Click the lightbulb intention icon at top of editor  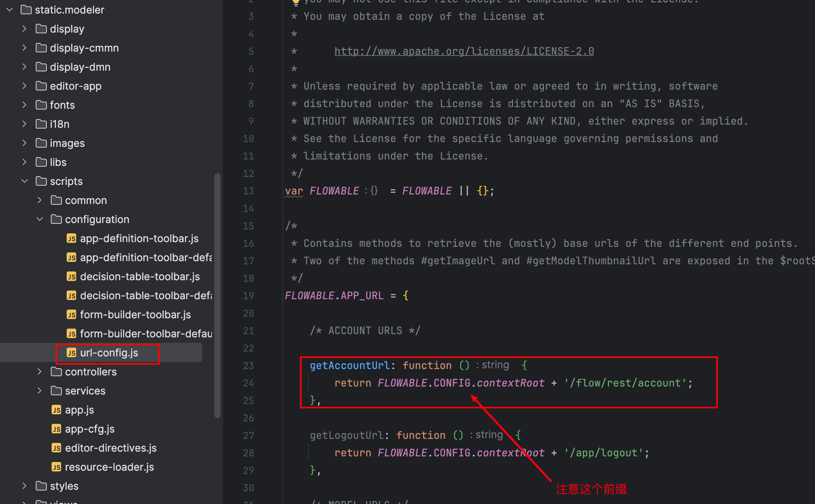tap(296, 2)
